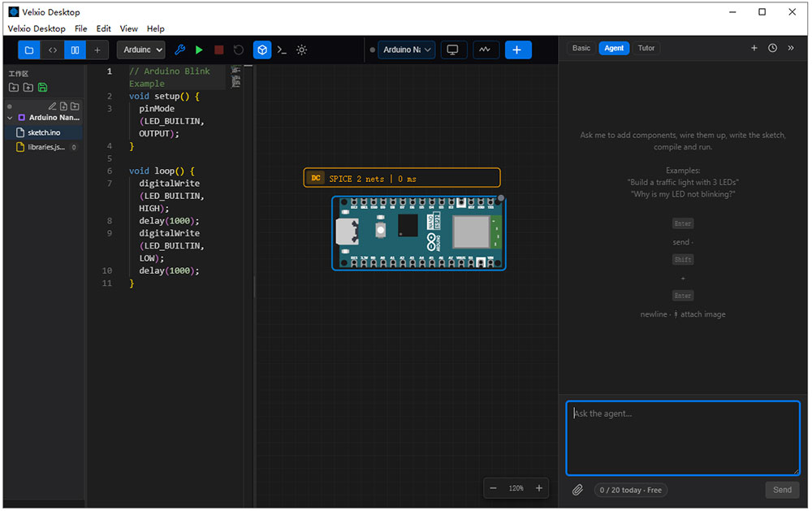Zoom in canvas with plus button
The width and height of the screenshot is (812, 511).
[539, 488]
